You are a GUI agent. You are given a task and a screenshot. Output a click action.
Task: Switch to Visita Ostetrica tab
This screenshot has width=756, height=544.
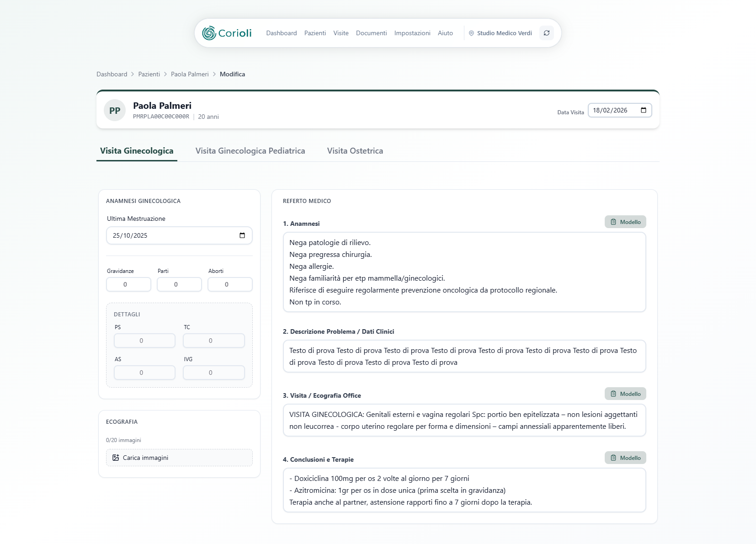click(355, 151)
